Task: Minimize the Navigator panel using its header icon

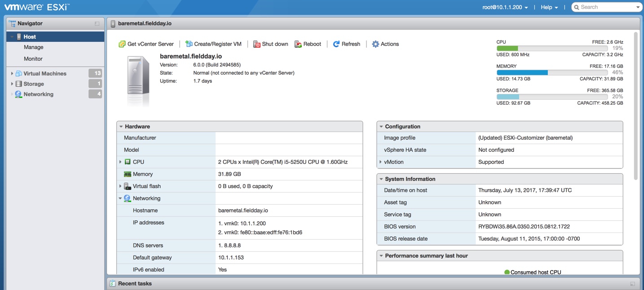Action: [97, 23]
